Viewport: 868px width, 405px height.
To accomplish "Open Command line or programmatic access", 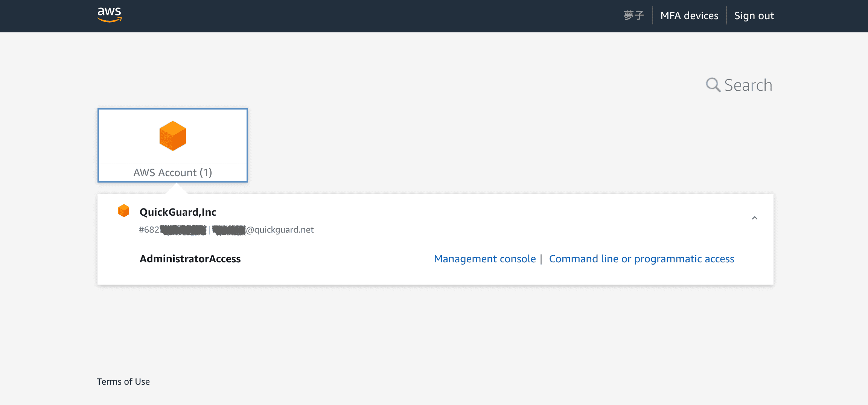I will [x=642, y=259].
